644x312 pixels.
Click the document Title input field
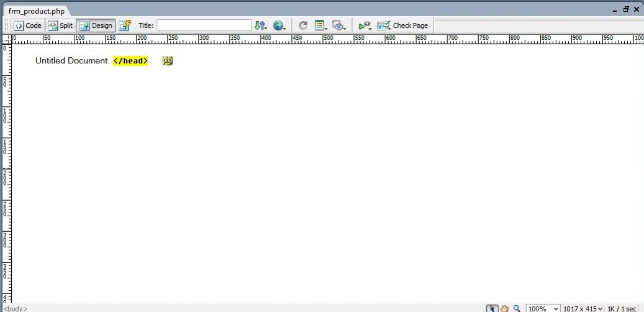click(x=204, y=25)
